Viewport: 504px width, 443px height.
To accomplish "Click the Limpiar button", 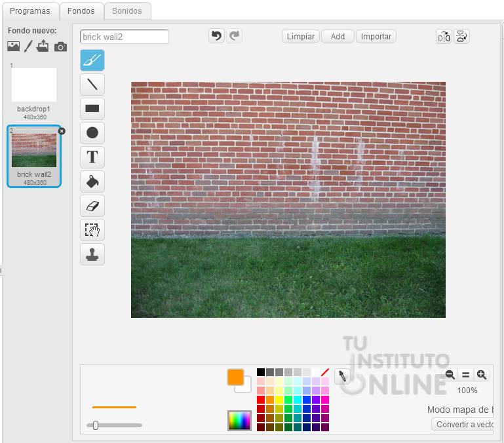I will [x=301, y=36].
